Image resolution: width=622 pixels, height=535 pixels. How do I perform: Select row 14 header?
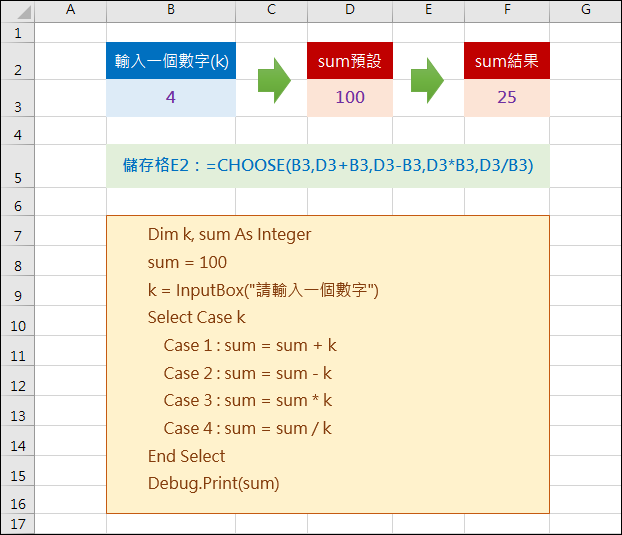coord(18,441)
